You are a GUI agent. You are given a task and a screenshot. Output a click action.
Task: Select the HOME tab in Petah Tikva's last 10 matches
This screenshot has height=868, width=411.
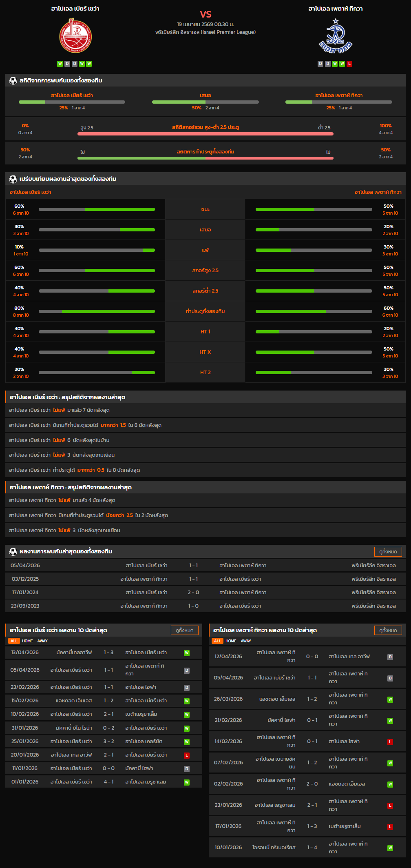coord(231,641)
